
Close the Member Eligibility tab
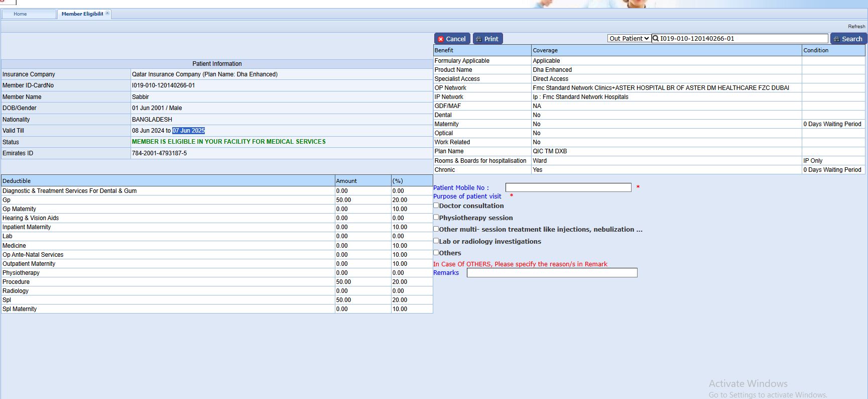click(x=107, y=14)
